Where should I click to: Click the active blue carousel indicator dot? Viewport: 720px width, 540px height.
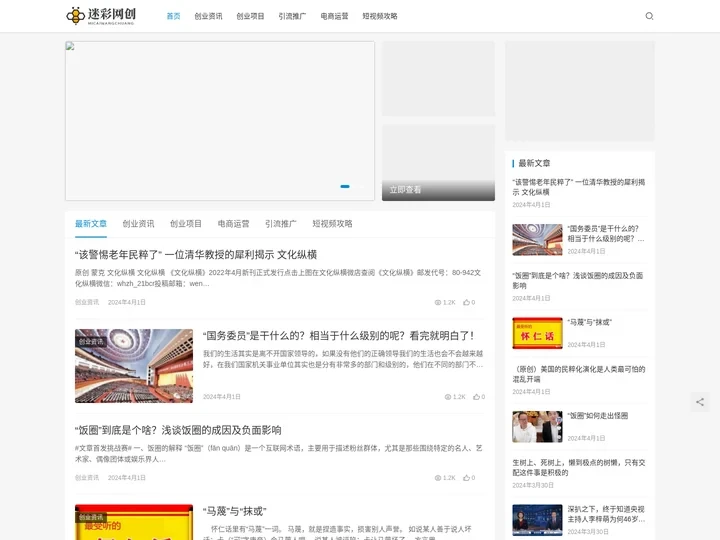pos(345,186)
